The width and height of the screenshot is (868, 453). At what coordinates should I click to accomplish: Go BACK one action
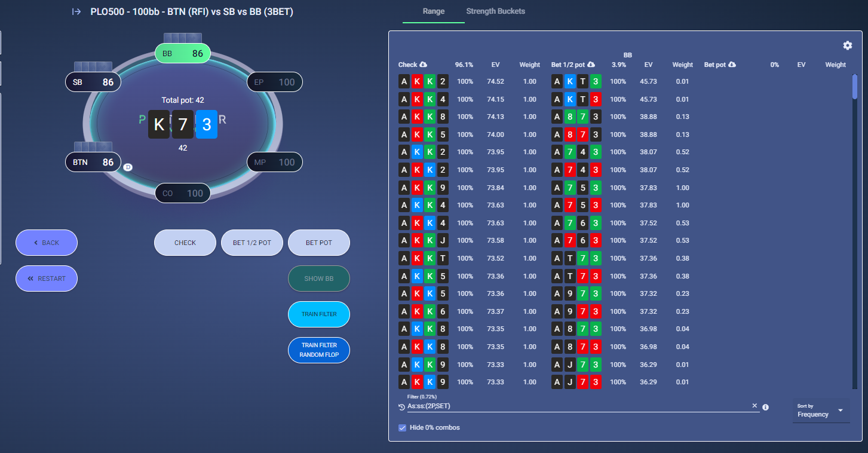(x=47, y=243)
